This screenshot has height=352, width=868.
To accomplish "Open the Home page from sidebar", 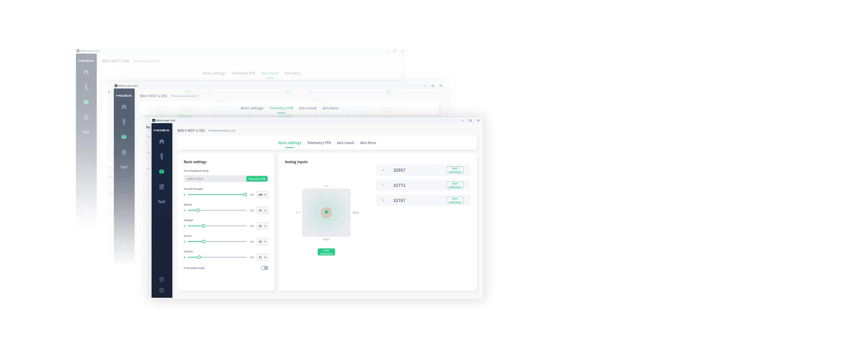I will (x=162, y=141).
